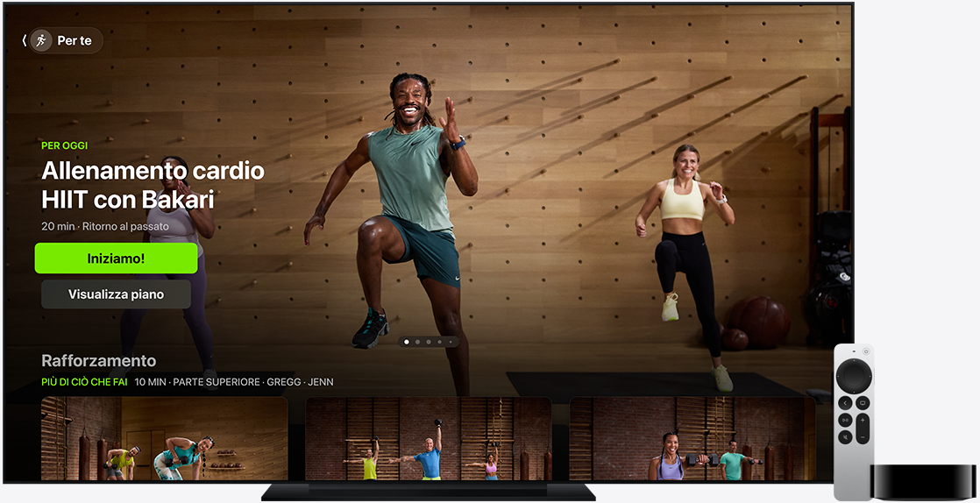Go to the third carousel page dot

click(x=429, y=342)
